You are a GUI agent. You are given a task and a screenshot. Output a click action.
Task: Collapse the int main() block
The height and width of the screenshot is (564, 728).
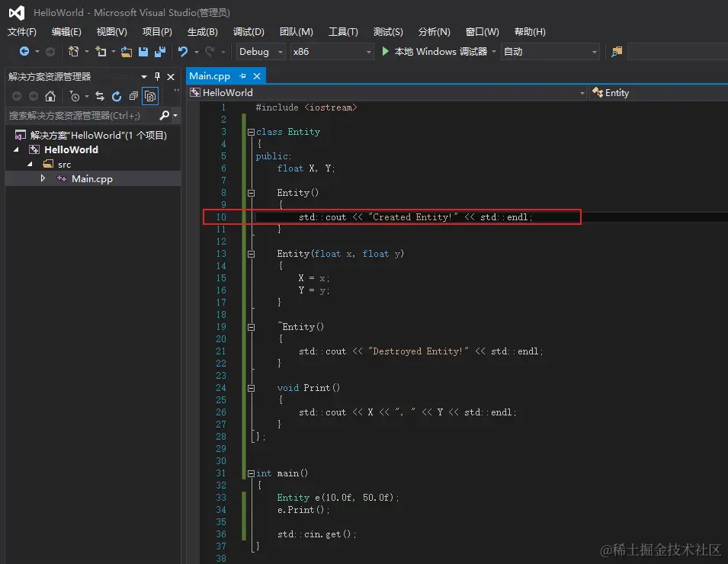coord(251,473)
